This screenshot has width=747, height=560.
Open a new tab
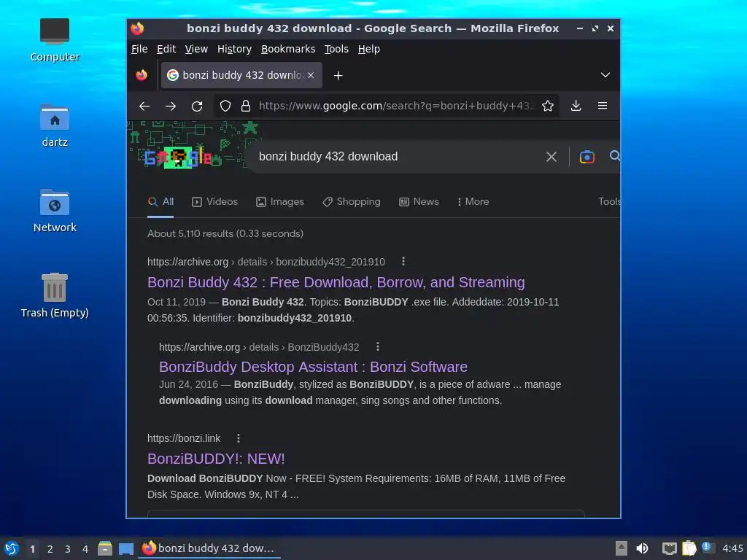[338, 76]
